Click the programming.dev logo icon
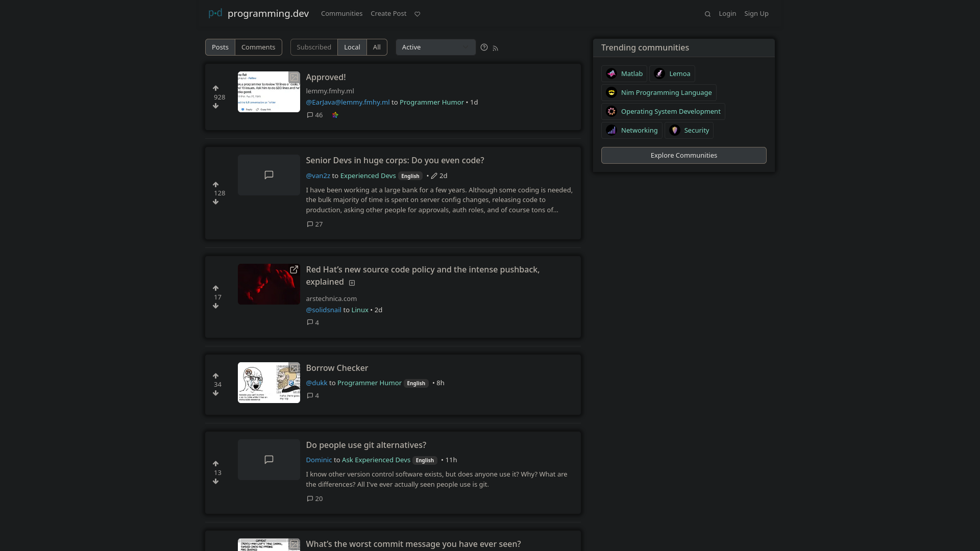 click(x=215, y=13)
